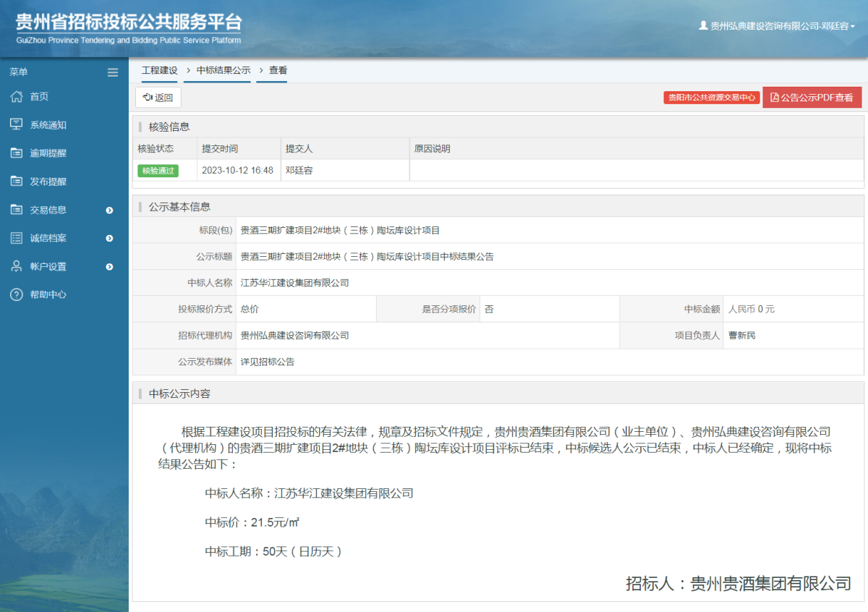Click the monitor icon beside 系统通知
This screenshot has width=868, height=612.
(x=17, y=125)
